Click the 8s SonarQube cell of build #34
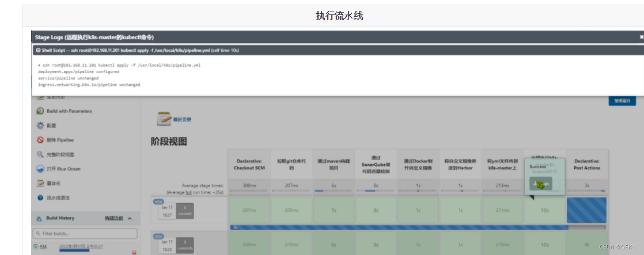The height and width of the screenshot is (255, 644). tap(376, 210)
